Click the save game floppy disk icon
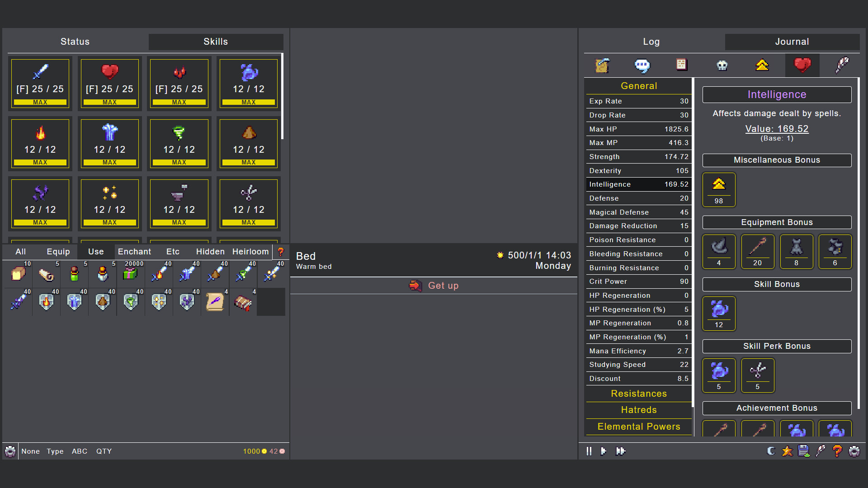 [804, 451]
